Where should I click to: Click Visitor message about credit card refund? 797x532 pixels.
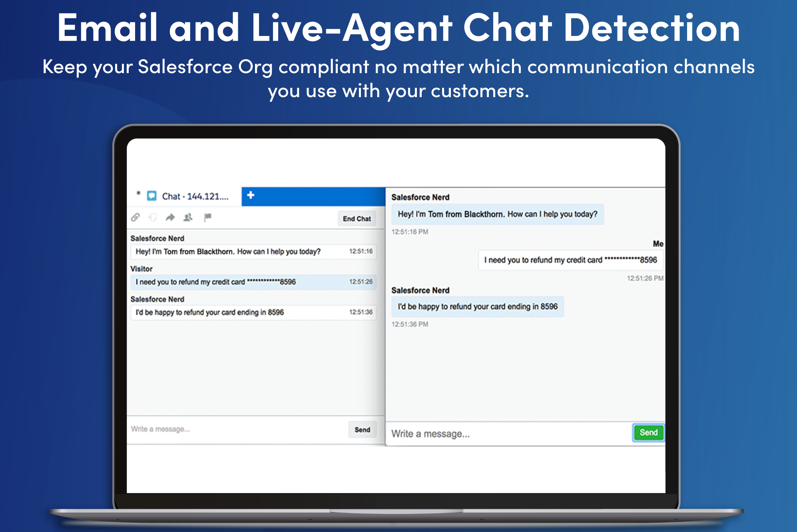[253, 282]
